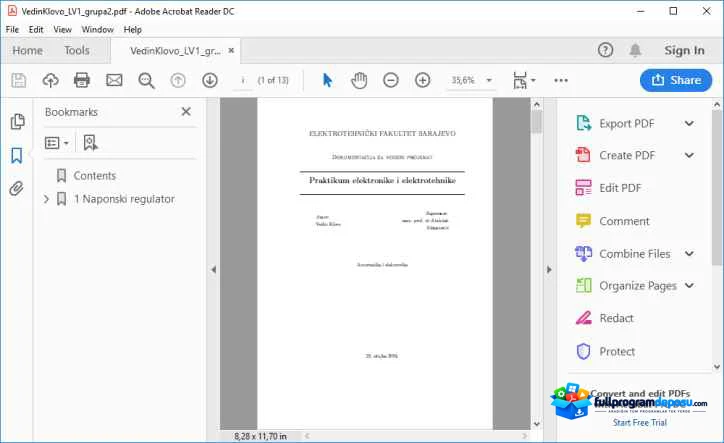Click the Sign In link

point(684,50)
